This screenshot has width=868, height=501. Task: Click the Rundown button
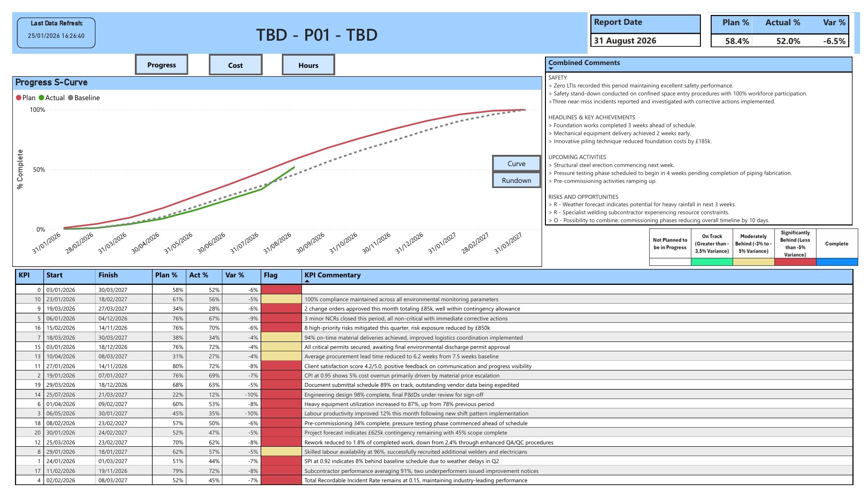(516, 180)
